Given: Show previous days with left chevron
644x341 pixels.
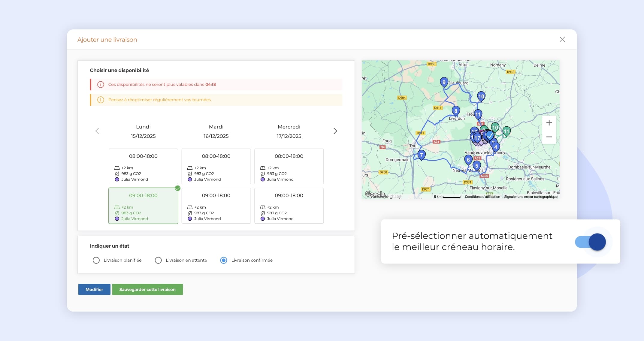Looking at the screenshot, I should pyautogui.click(x=97, y=131).
